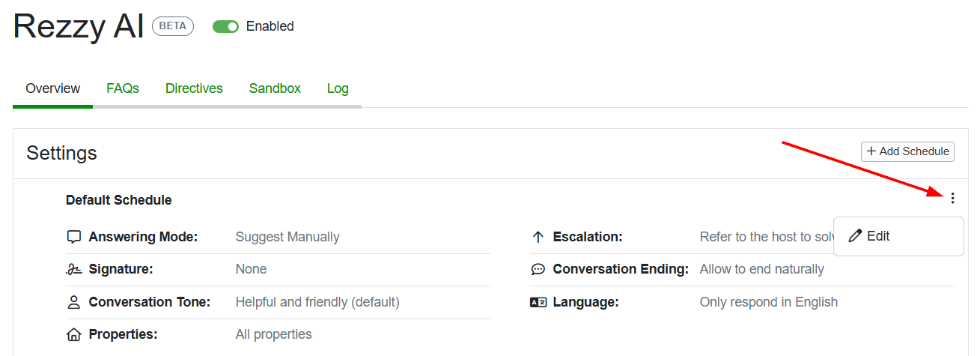Click the BETA badge next to title
980x356 pixels.
coord(173,26)
